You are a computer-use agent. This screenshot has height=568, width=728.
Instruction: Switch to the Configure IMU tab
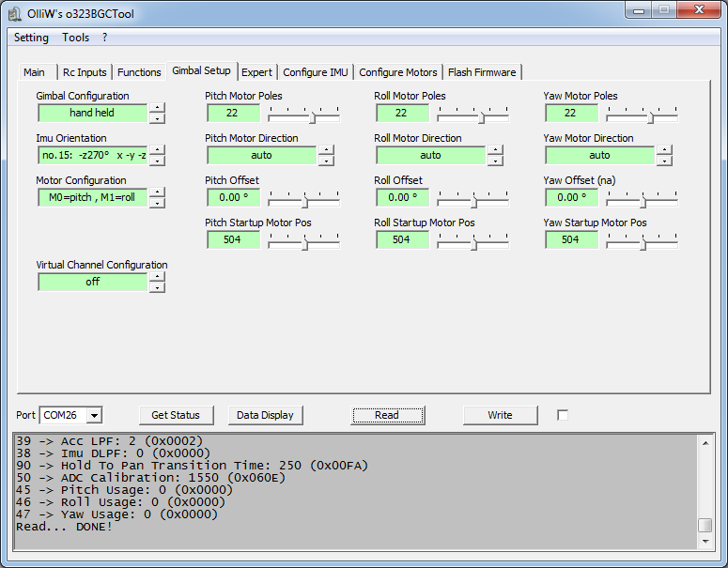coord(316,72)
